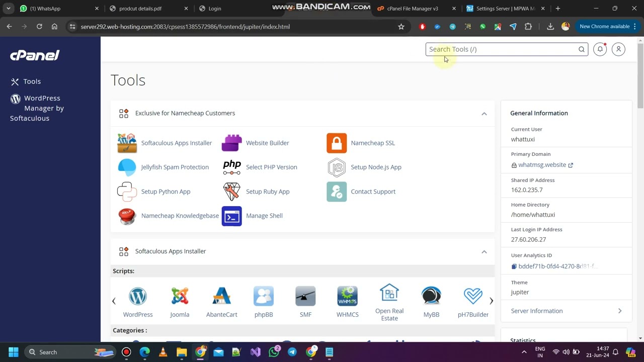Viewport: 644px width, 362px height.
Task: Install WHMCS script icon
Action: coord(348,296)
